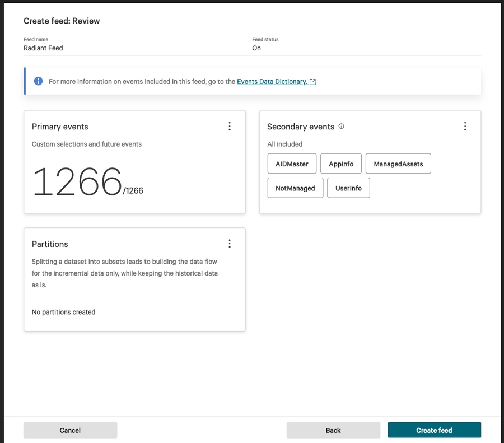Viewport: 504px width, 443px height.
Task: Select the AIDMaster event chip
Action: point(292,164)
